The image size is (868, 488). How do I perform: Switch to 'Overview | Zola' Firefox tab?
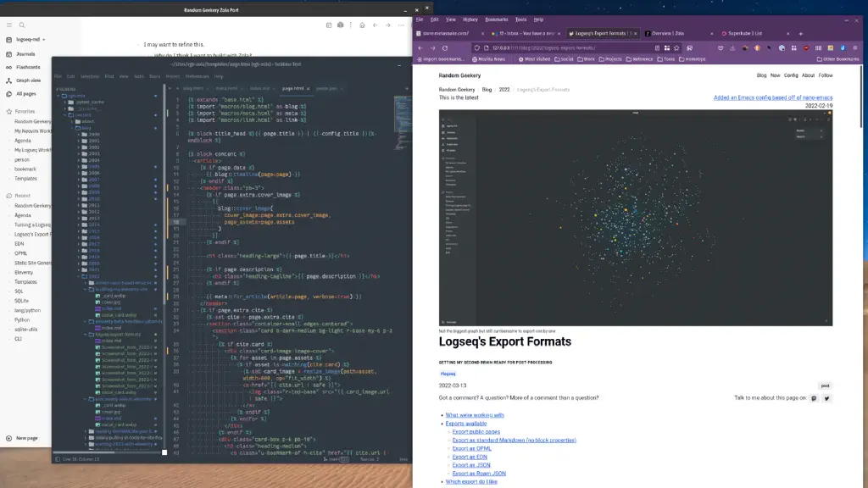(x=678, y=34)
